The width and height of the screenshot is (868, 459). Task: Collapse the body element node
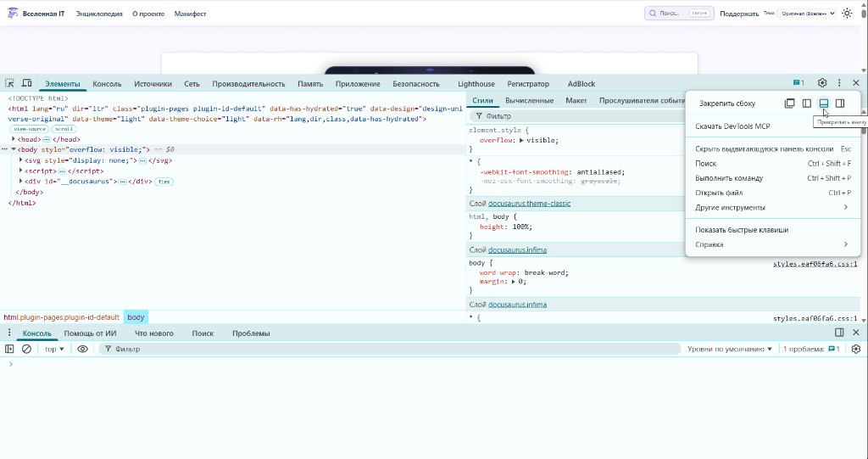click(14, 149)
